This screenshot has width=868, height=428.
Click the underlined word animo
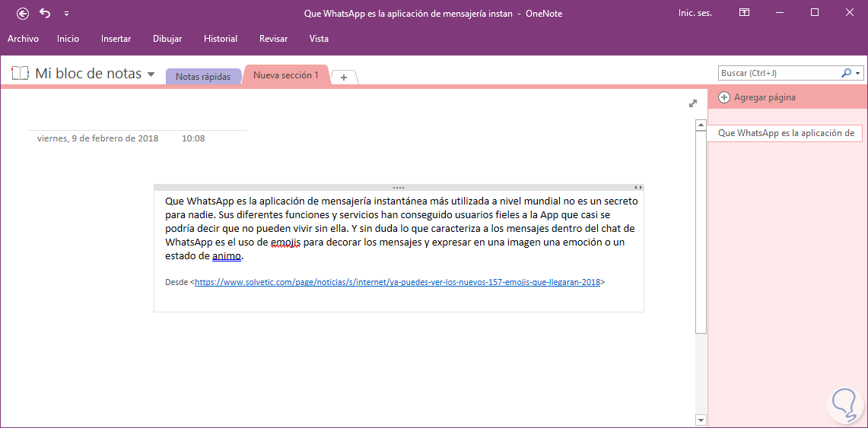coord(227,256)
